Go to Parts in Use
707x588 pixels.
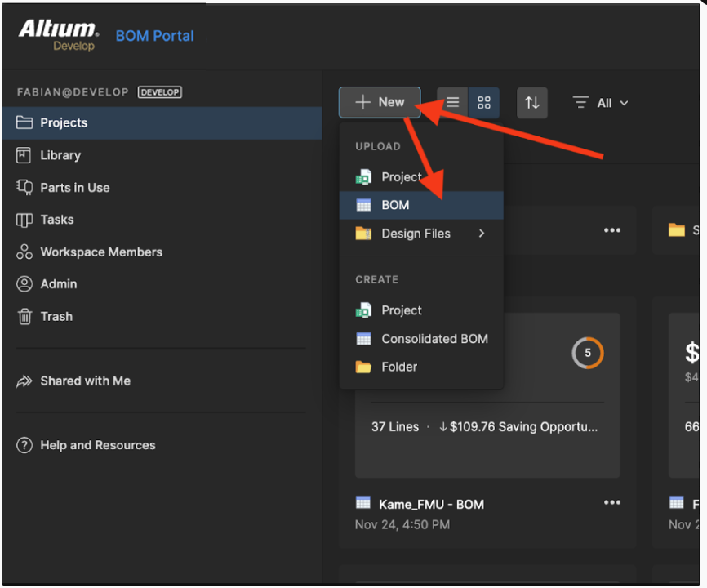75,188
